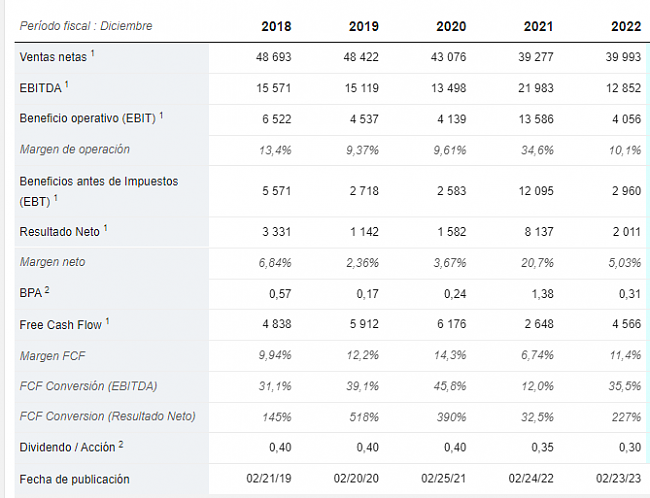
Task: Click the 'Margen neto' row label
Action: click(52, 262)
